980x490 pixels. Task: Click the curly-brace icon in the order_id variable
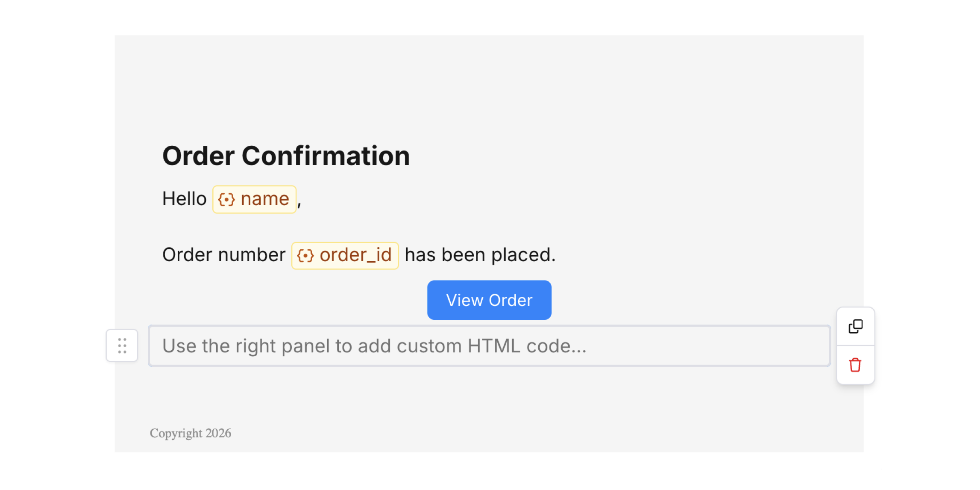pyautogui.click(x=305, y=256)
